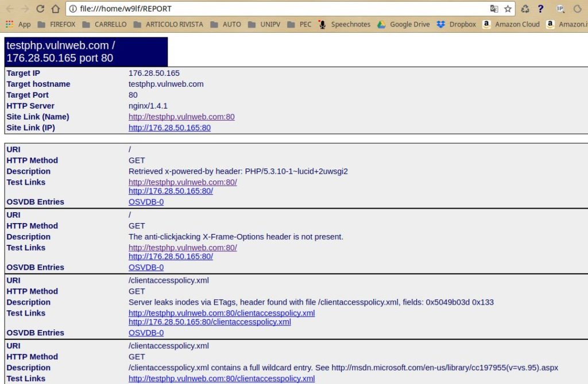Click the Target IP value 176.28.50.165
This screenshot has height=384, width=588.
[x=154, y=73]
